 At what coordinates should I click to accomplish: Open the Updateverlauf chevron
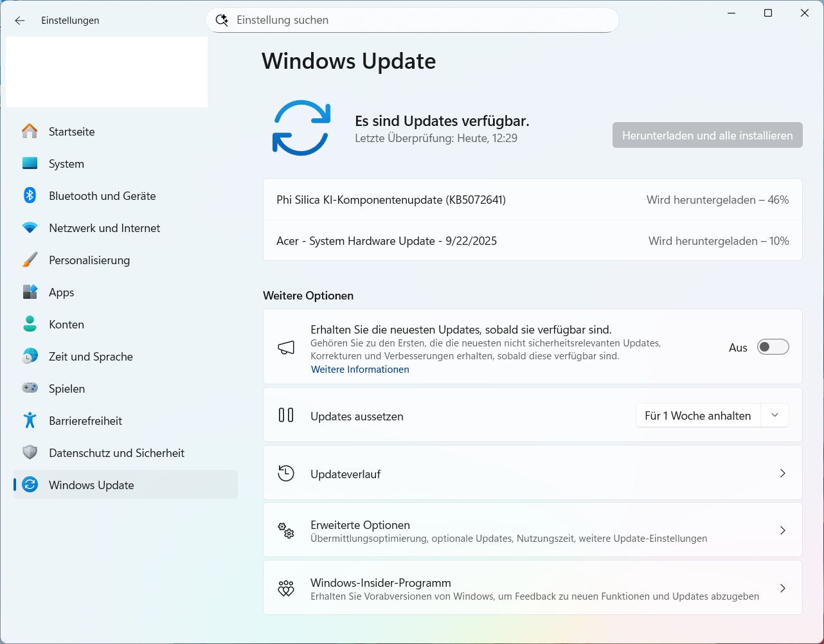coord(782,474)
